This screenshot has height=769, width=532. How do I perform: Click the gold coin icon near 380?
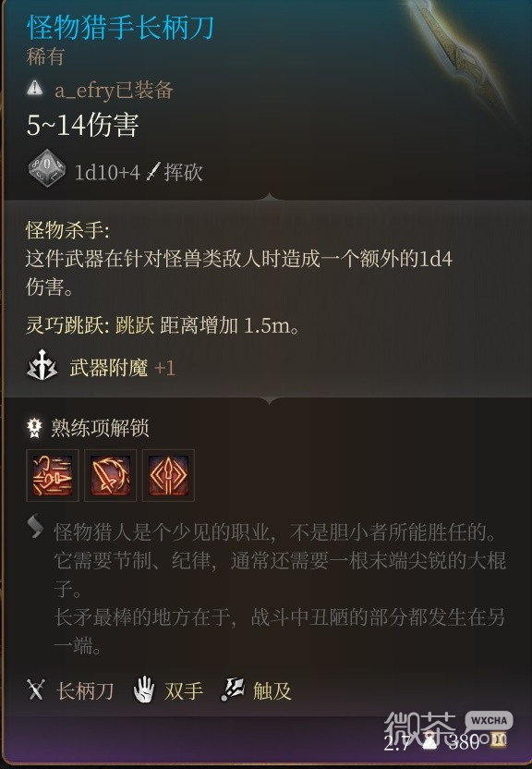[x=499, y=739]
